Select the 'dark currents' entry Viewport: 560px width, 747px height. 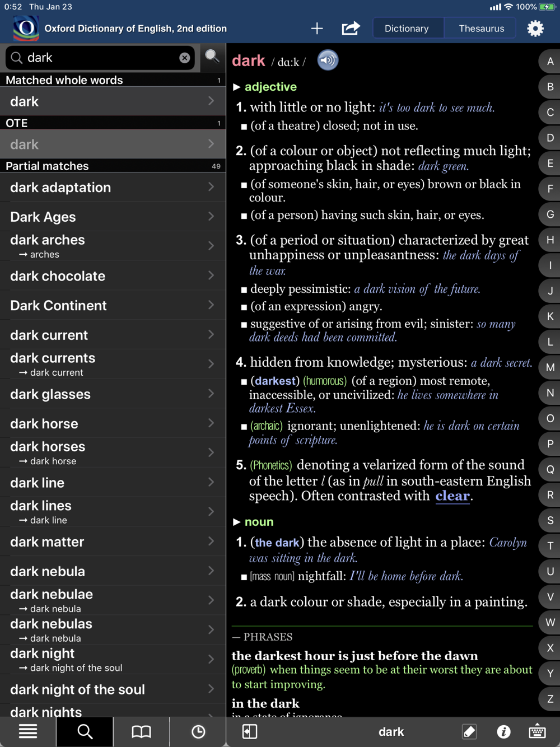point(113,364)
